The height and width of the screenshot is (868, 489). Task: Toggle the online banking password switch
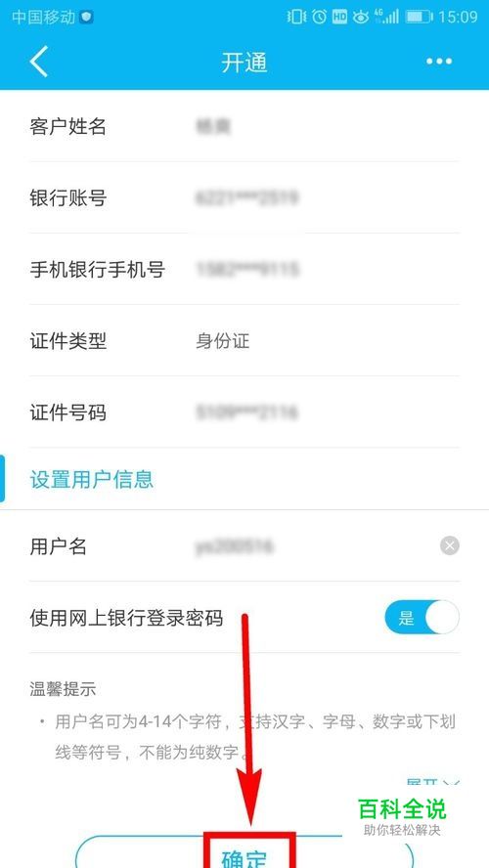tap(422, 617)
